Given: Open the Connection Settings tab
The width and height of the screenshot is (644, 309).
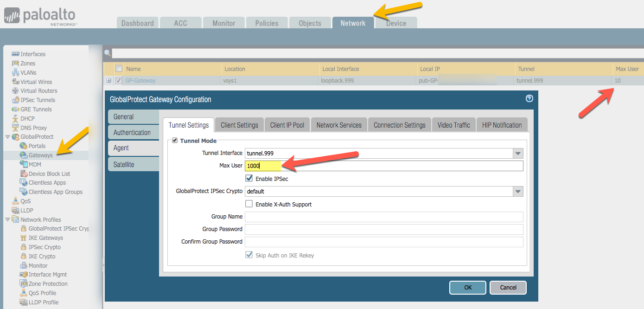Looking at the screenshot, I should point(400,125).
